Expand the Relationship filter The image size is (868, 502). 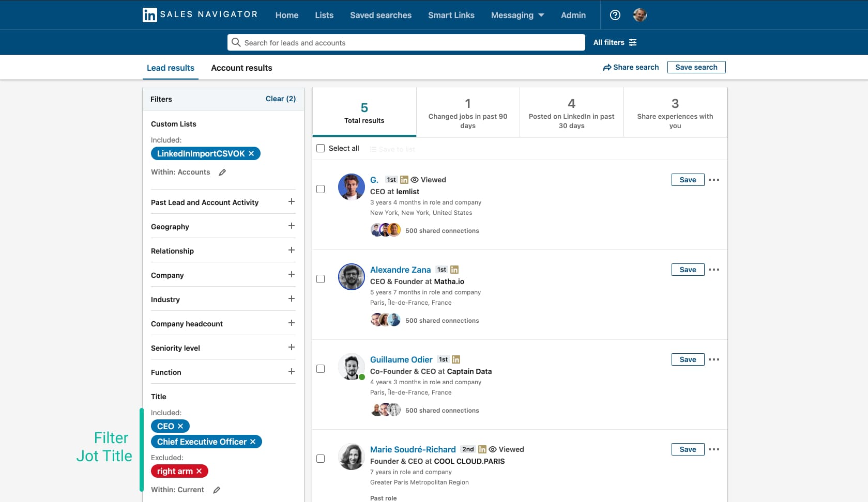[292, 250]
